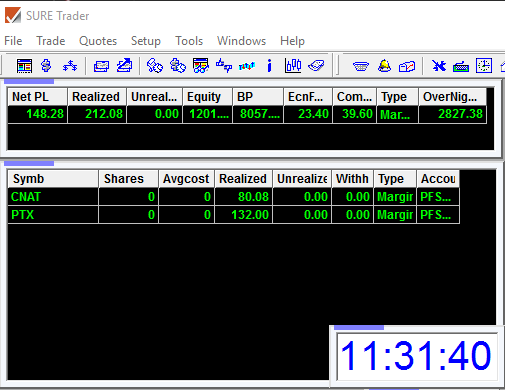This screenshot has height=390, width=505.
Task: Click the yellow alert bell icon
Action: [384, 66]
